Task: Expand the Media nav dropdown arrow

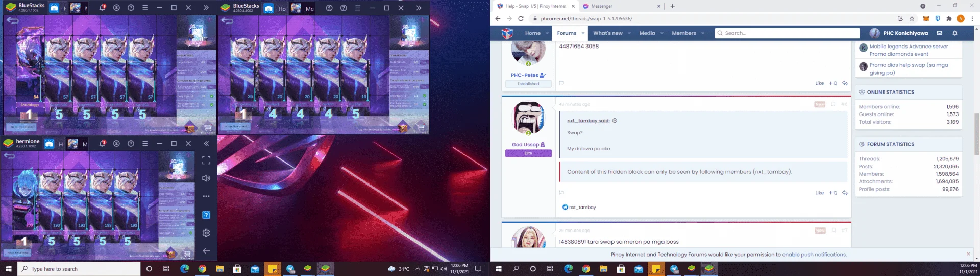Action: point(661,33)
